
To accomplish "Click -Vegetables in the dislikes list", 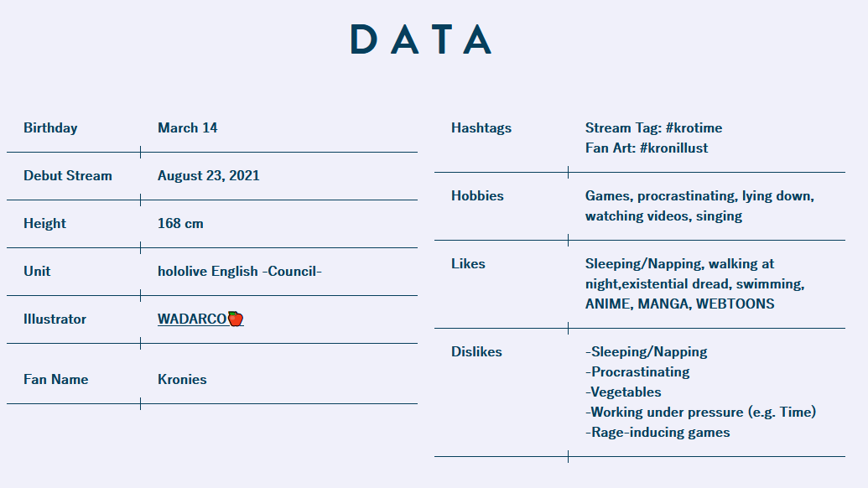I will point(623,392).
